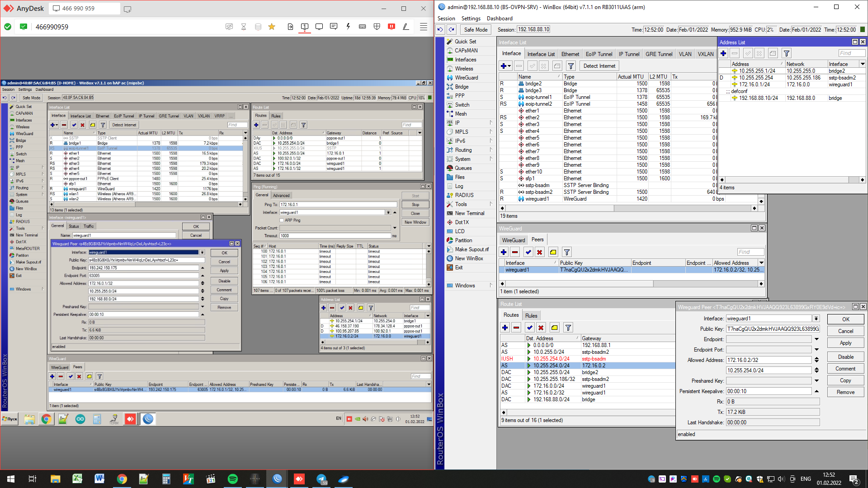Toggle Safe Mode in right WinBox
This screenshot has height=488, width=868.
[476, 30]
